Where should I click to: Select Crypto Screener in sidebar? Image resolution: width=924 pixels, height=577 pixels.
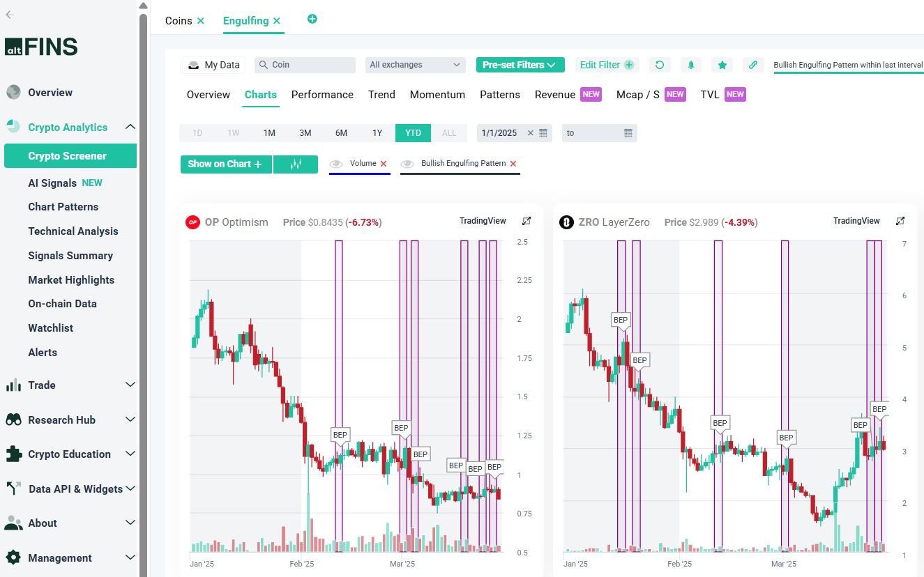[x=70, y=156]
